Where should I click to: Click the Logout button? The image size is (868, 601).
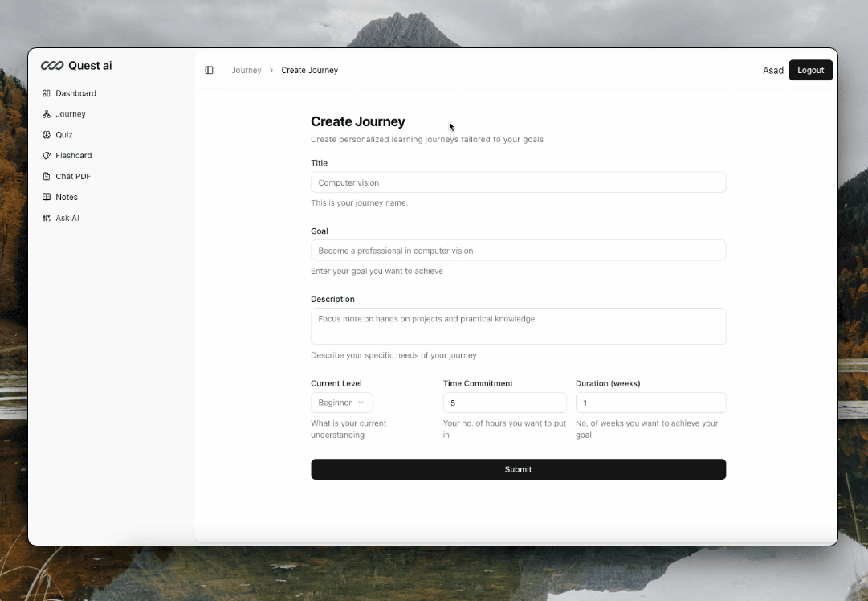point(810,70)
